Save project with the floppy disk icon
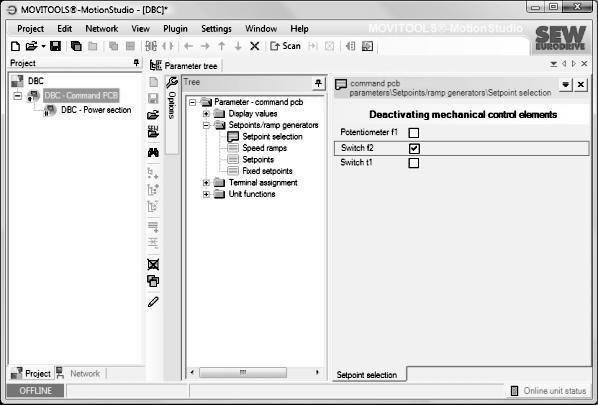The image size is (598, 405). (x=55, y=47)
